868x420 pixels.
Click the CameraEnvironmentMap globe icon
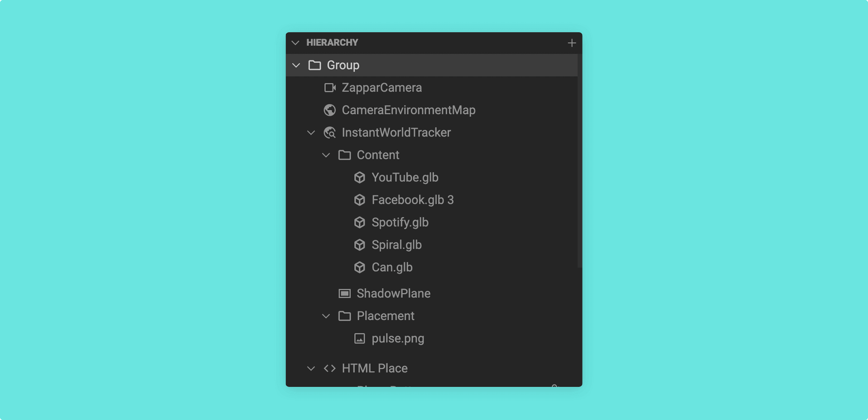pyautogui.click(x=330, y=110)
